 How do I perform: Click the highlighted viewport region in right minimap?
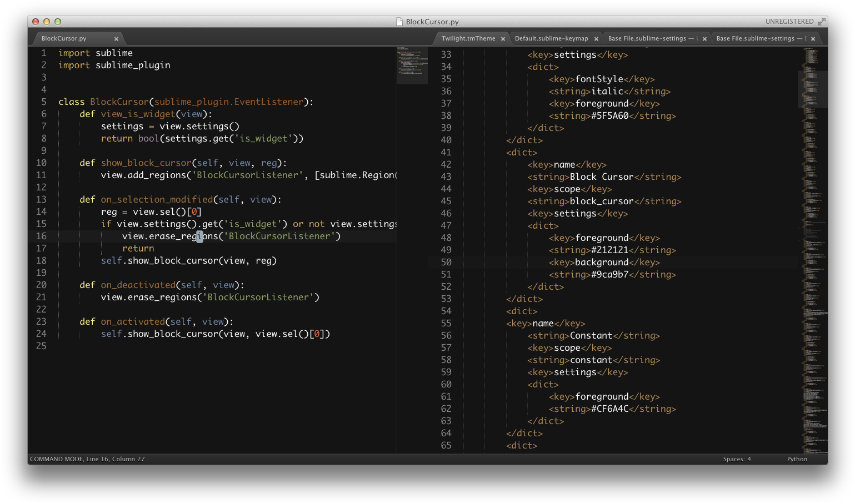point(813,89)
